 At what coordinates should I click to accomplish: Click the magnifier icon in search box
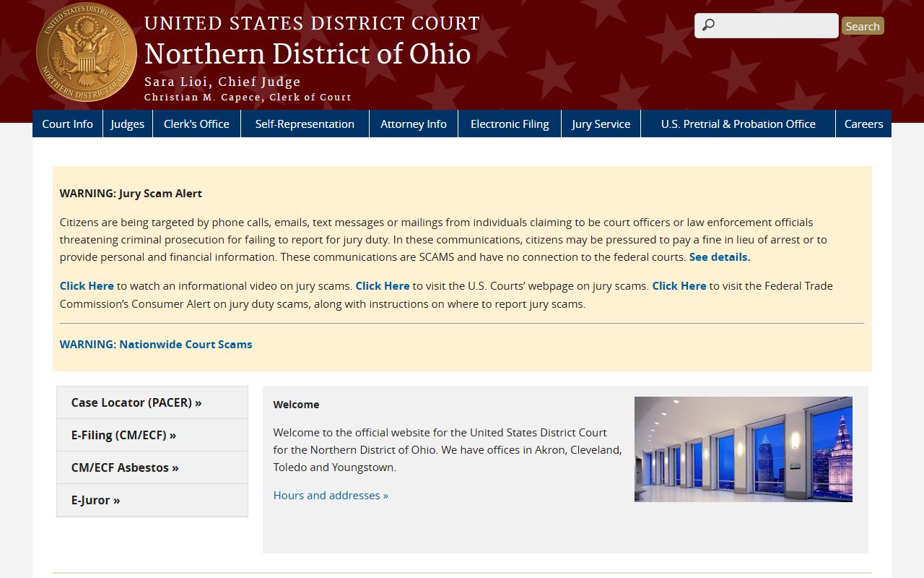click(708, 25)
